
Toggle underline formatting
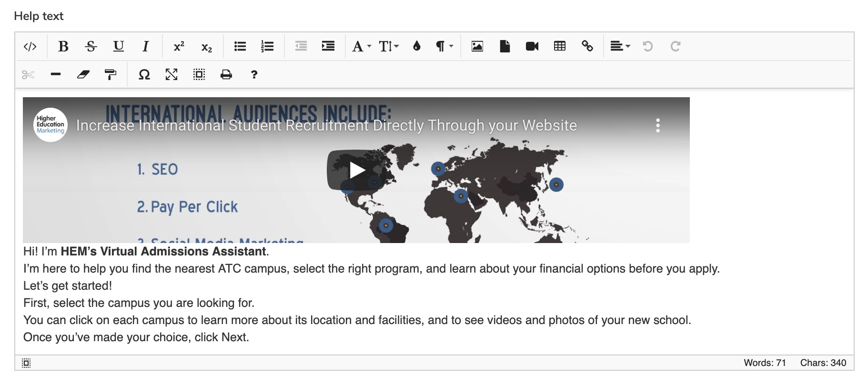(118, 46)
